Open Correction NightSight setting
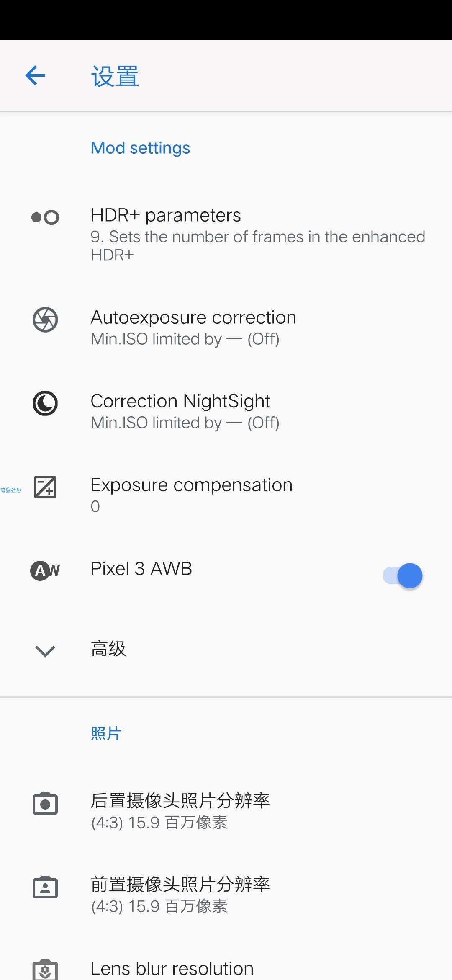The height and width of the screenshot is (980, 452). point(226,412)
